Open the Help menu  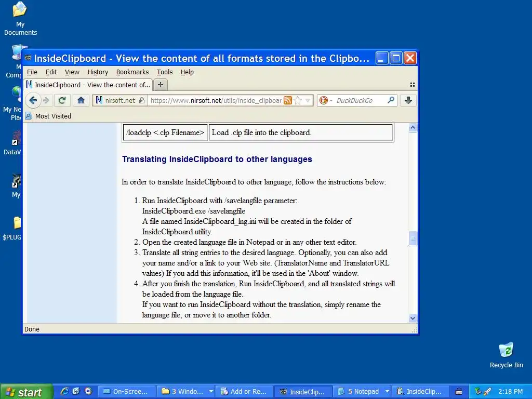(187, 72)
